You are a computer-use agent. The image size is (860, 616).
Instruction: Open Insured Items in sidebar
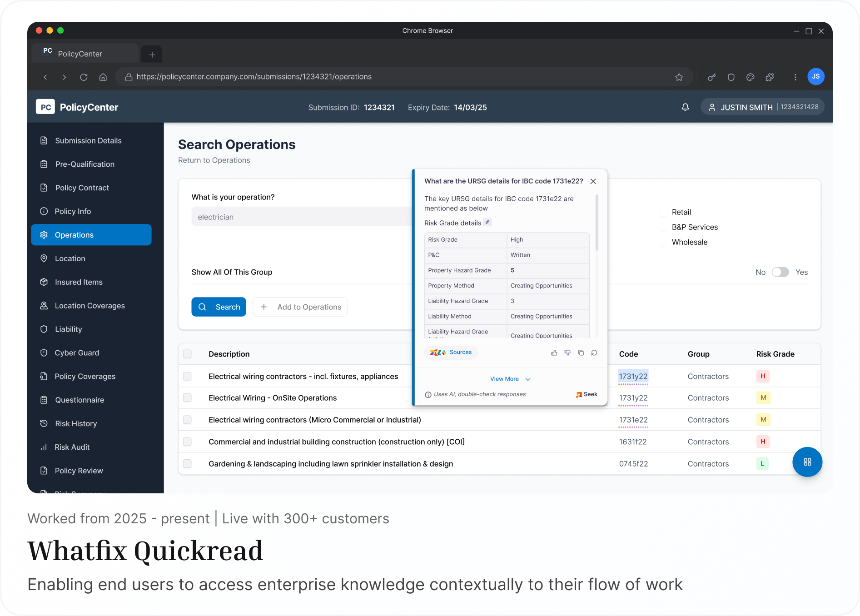91,282
